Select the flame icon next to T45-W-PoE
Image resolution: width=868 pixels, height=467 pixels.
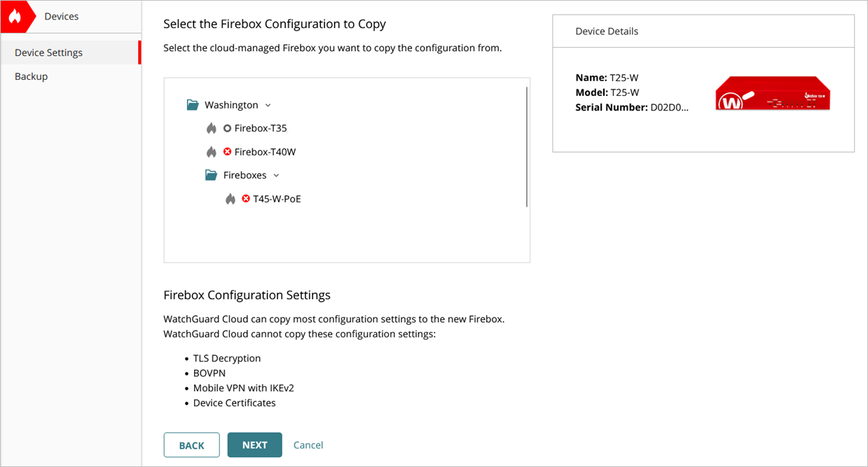click(230, 198)
